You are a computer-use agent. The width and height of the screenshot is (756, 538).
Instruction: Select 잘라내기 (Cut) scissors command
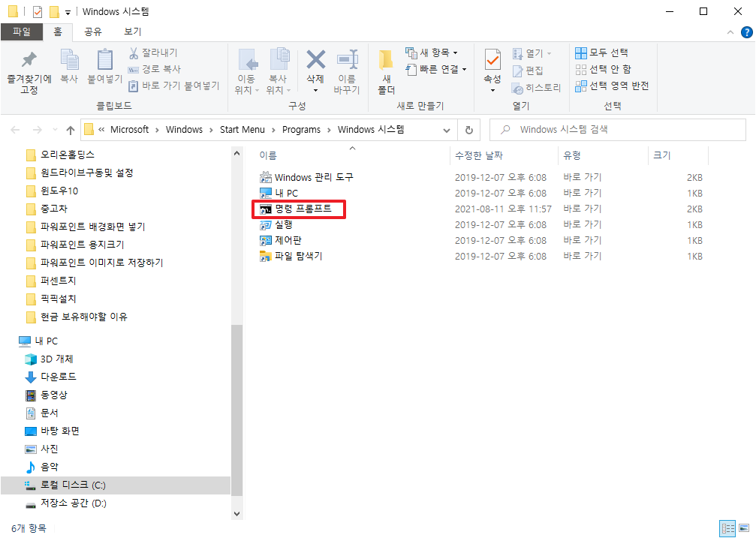[x=153, y=53]
